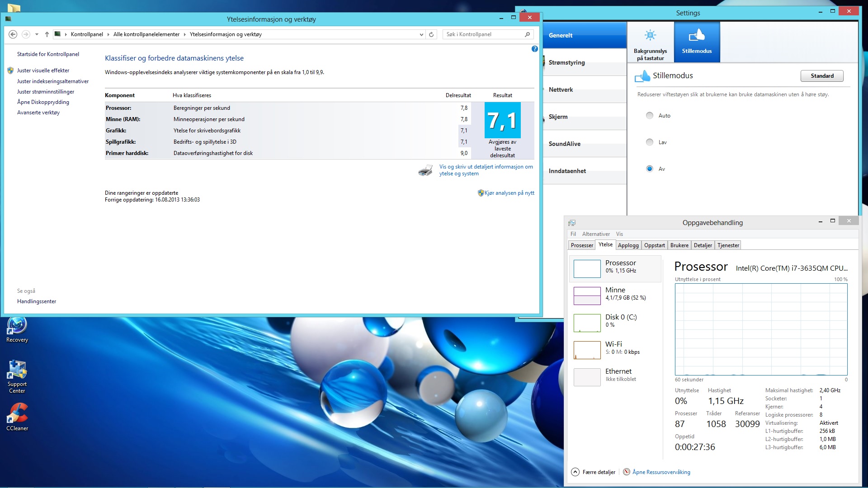868x488 pixels.
Task: Expand the Kontrollpanel breadcrumb arrow
Action: coord(108,34)
